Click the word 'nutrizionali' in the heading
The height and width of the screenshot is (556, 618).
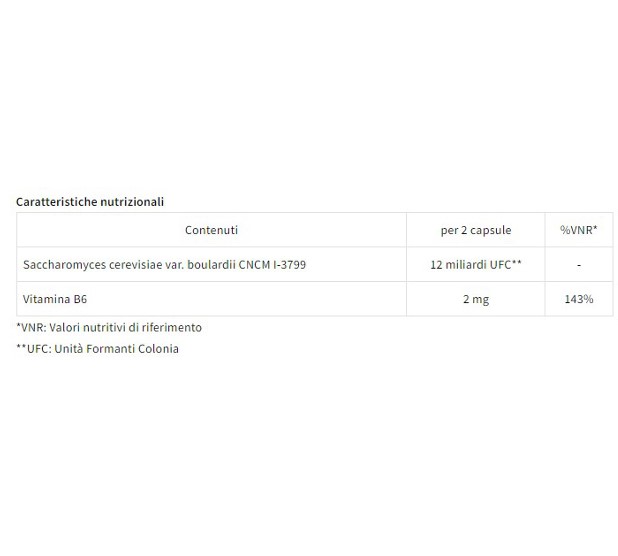(x=132, y=202)
